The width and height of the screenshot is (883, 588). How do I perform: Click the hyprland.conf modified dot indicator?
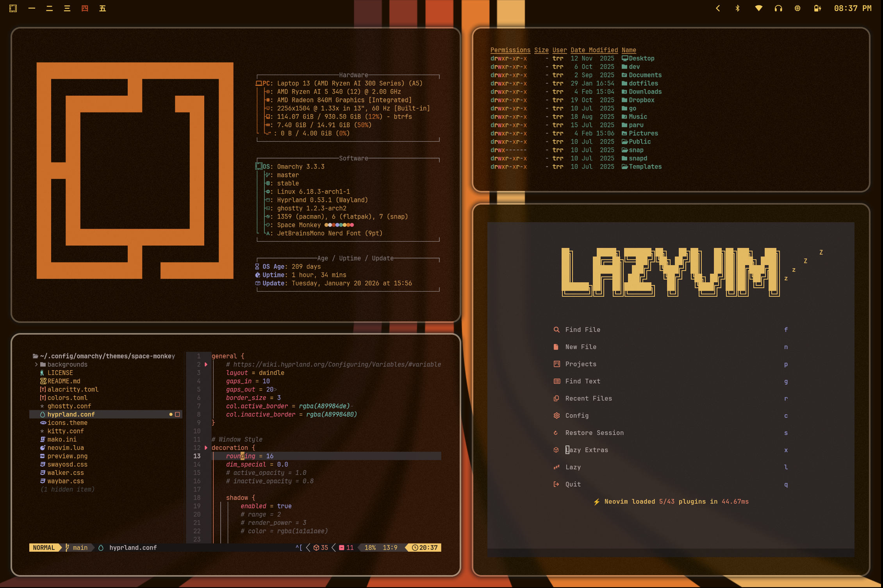coord(171,414)
